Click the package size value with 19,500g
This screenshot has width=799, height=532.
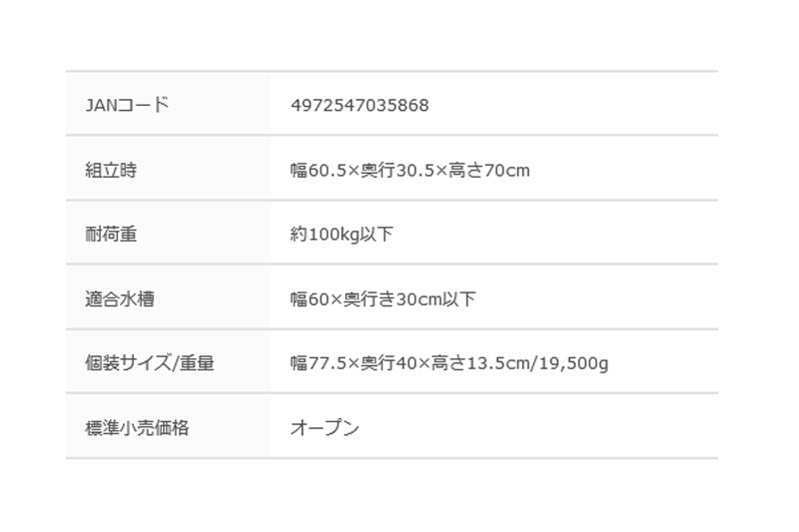coord(449,363)
